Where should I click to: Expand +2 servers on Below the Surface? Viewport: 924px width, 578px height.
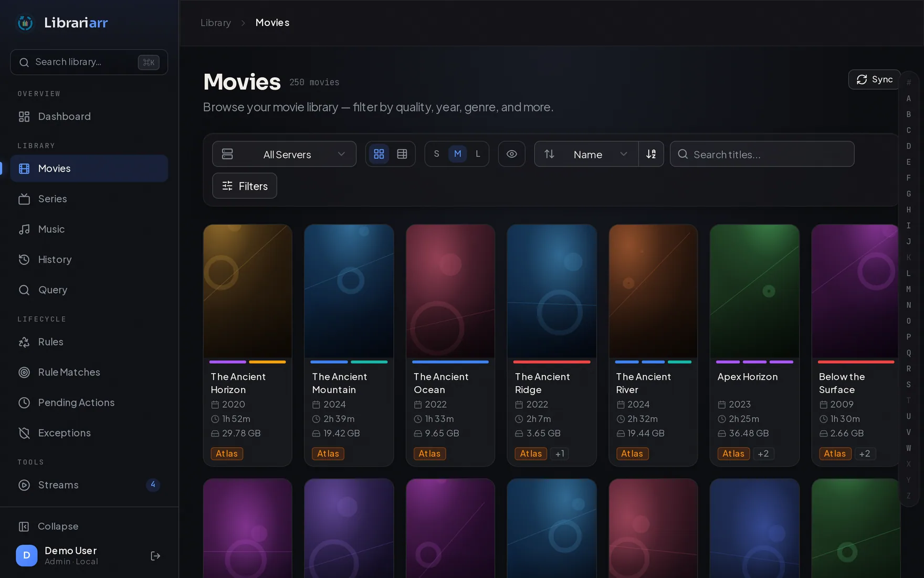pos(864,453)
